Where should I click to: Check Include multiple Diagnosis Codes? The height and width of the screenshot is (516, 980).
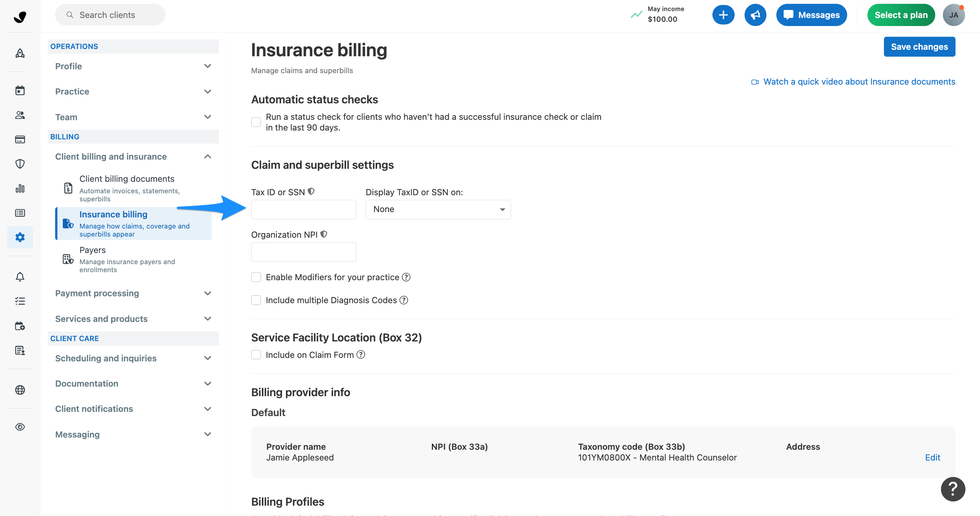(256, 300)
